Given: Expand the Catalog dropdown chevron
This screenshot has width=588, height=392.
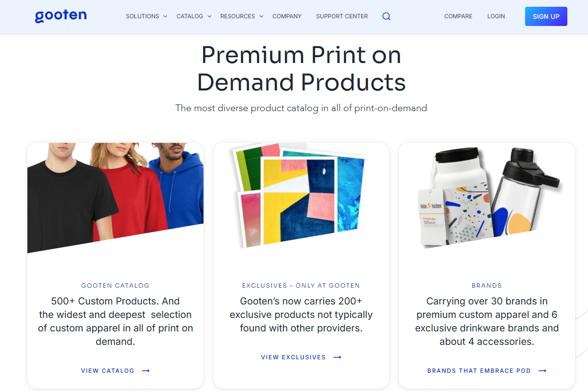Looking at the screenshot, I should click(209, 16).
